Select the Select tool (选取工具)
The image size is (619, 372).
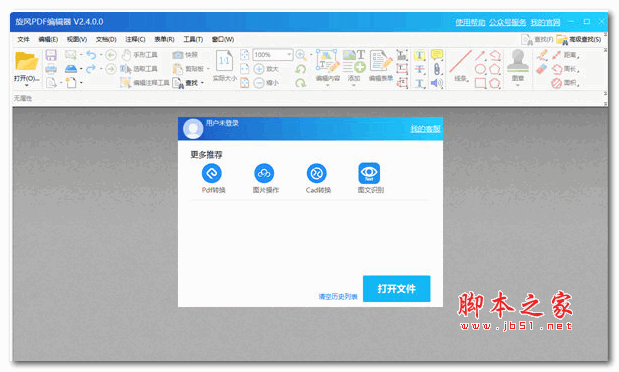click(139, 69)
